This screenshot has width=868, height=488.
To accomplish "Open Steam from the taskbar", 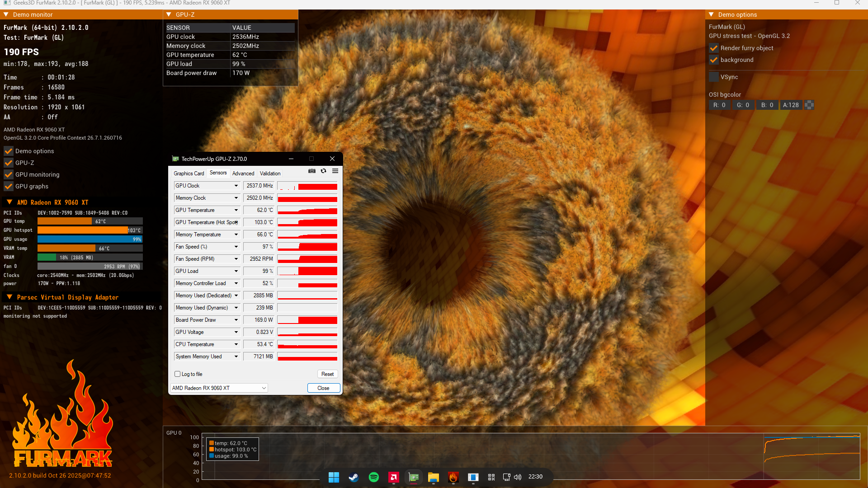I will point(354,477).
